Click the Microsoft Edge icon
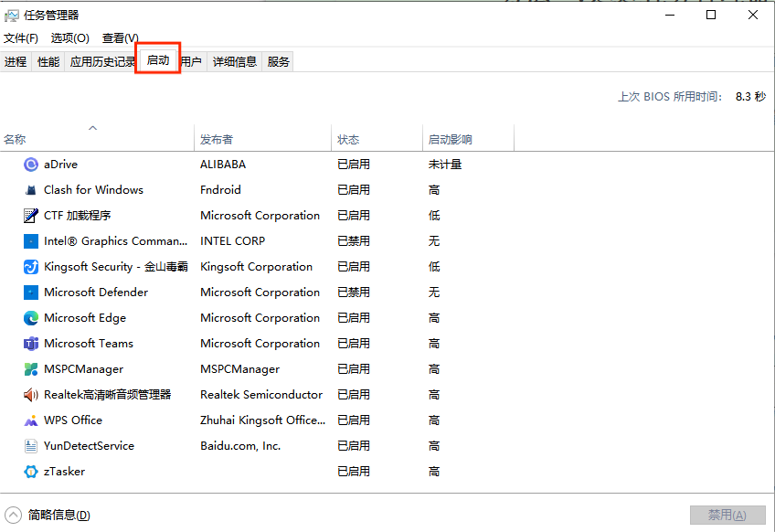This screenshot has height=532, width=775. [29, 317]
